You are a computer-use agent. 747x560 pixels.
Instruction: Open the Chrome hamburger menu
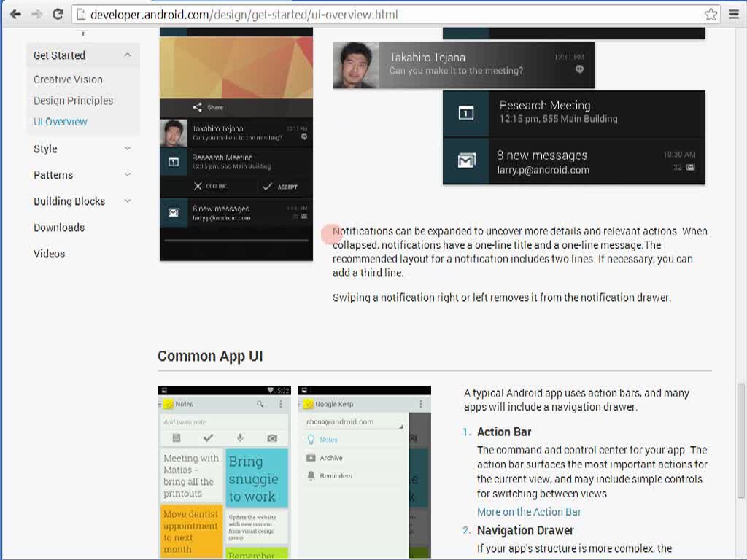point(734,15)
